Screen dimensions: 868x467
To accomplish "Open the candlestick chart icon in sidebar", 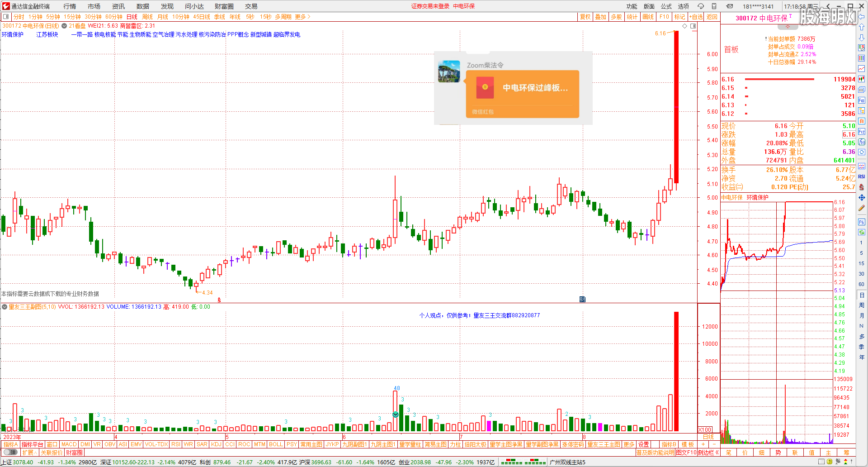I will click(x=862, y=79).
